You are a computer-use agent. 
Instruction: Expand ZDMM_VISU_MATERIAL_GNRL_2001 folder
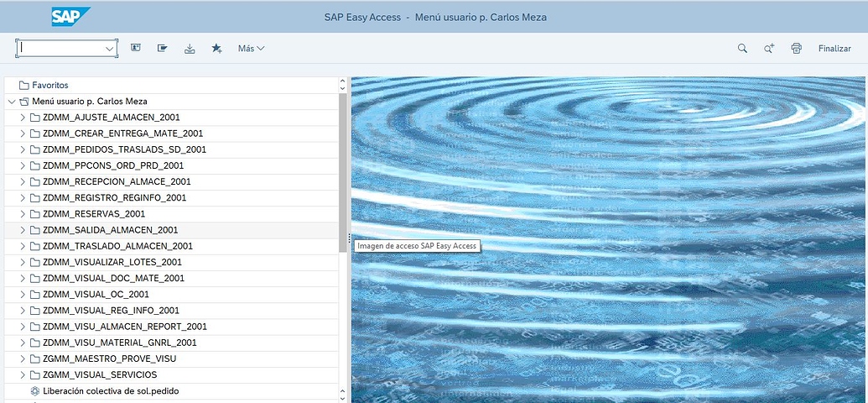23,343
